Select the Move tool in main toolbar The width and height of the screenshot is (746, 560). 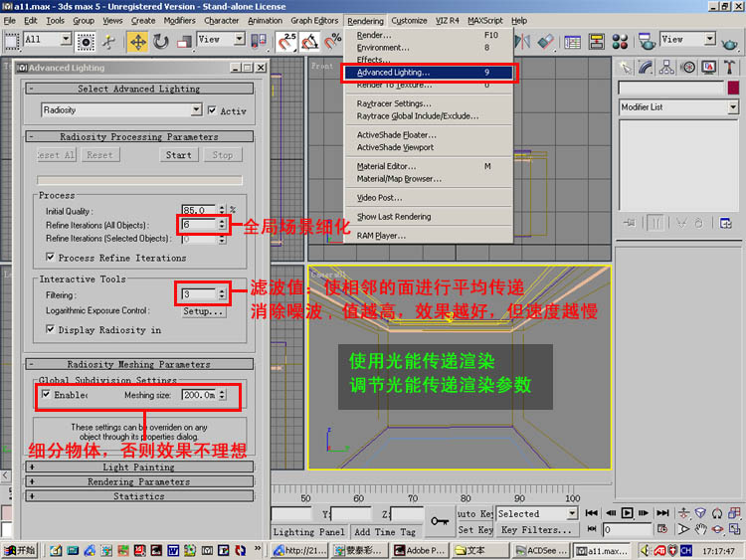click(137, 41)
